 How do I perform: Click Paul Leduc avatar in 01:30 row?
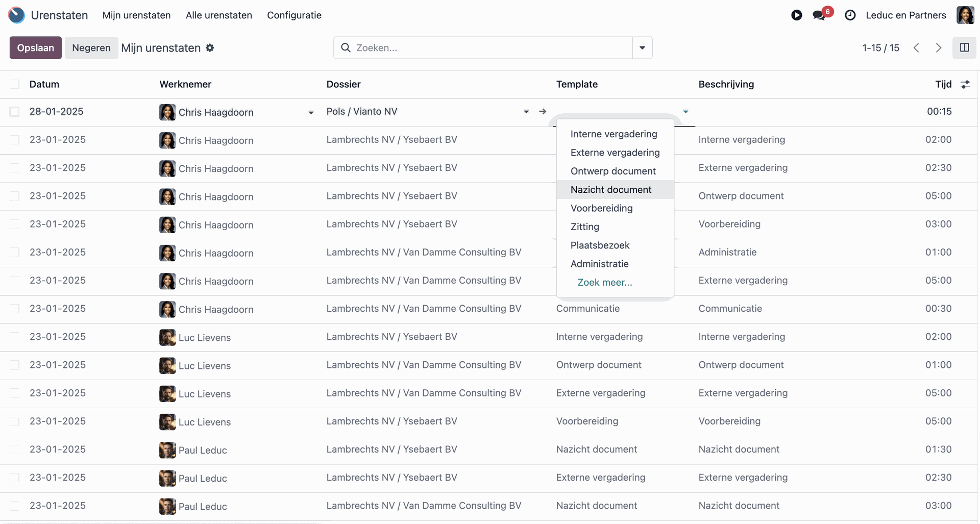tap(167, 450)
